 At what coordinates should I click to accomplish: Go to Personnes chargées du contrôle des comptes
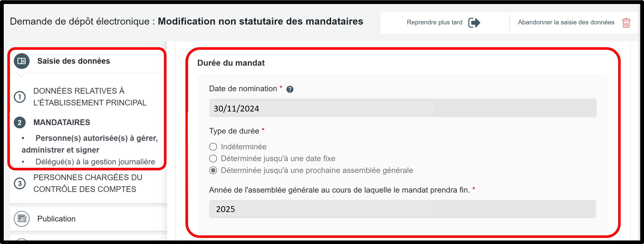coord(88,183)
